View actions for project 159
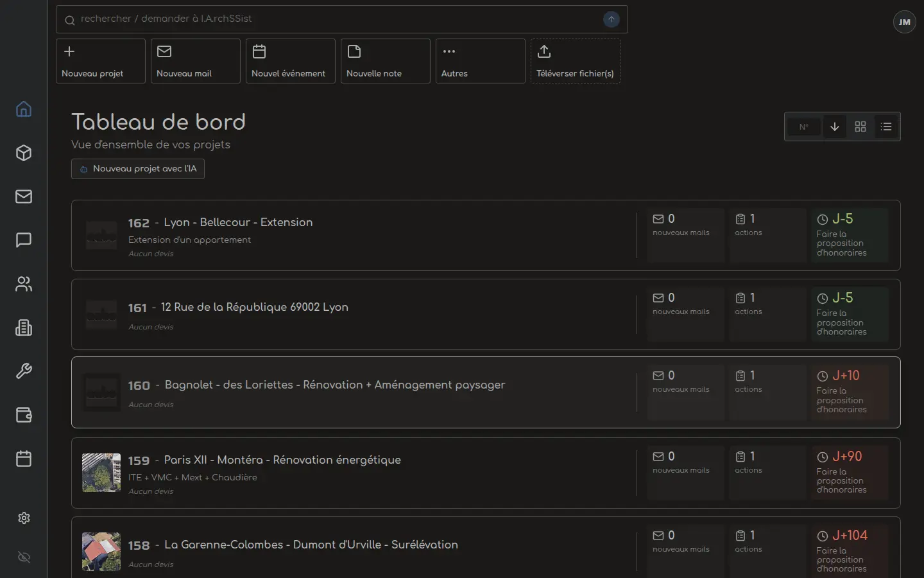924x578 pixels. pos(767,473)
